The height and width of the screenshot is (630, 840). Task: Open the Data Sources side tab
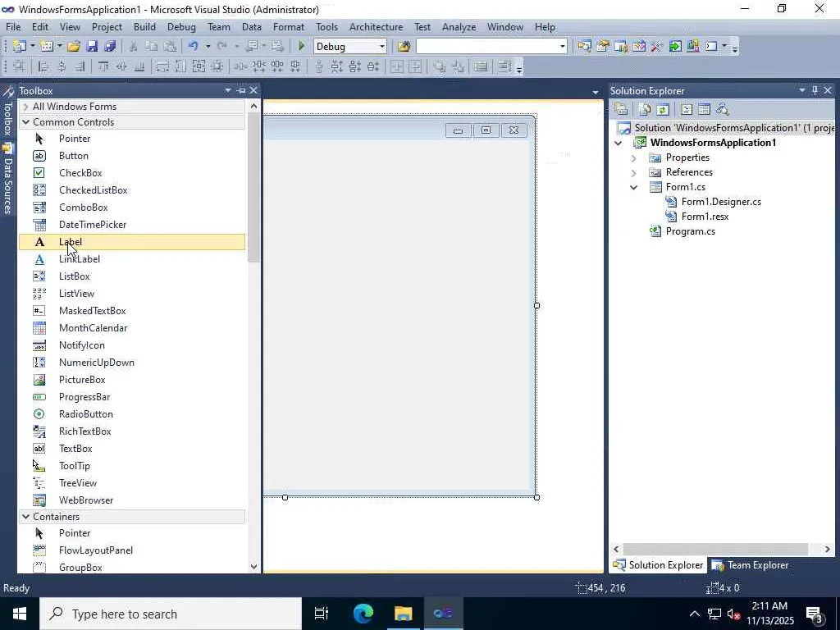click(8, 178)
